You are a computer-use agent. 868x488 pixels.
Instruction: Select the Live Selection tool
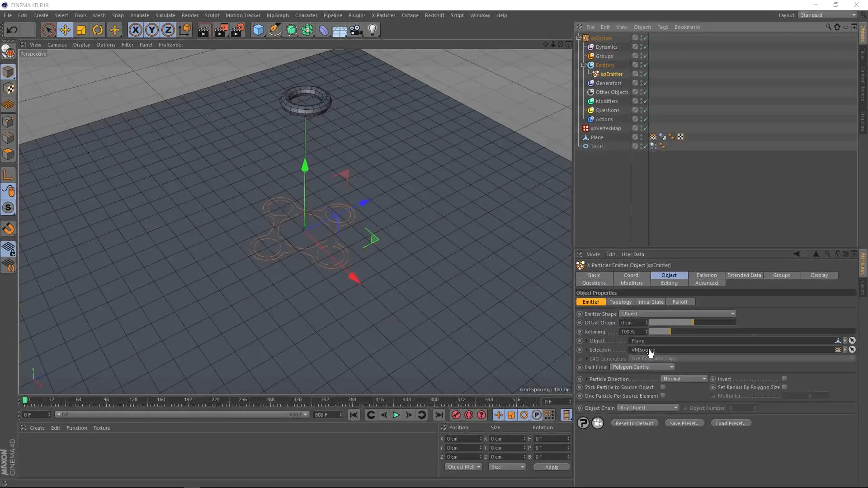(x=48, y=30)
